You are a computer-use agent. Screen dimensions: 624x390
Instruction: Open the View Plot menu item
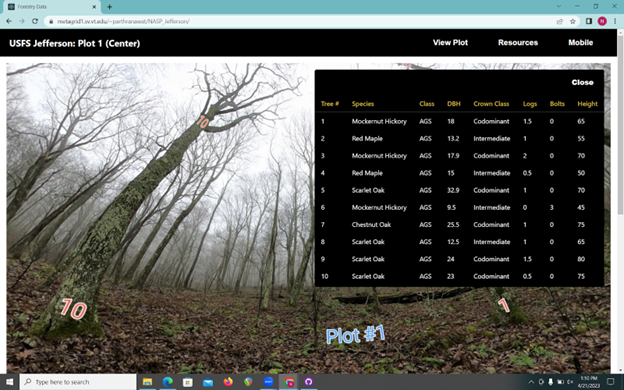pyautogui.click(x=450, y=43)
